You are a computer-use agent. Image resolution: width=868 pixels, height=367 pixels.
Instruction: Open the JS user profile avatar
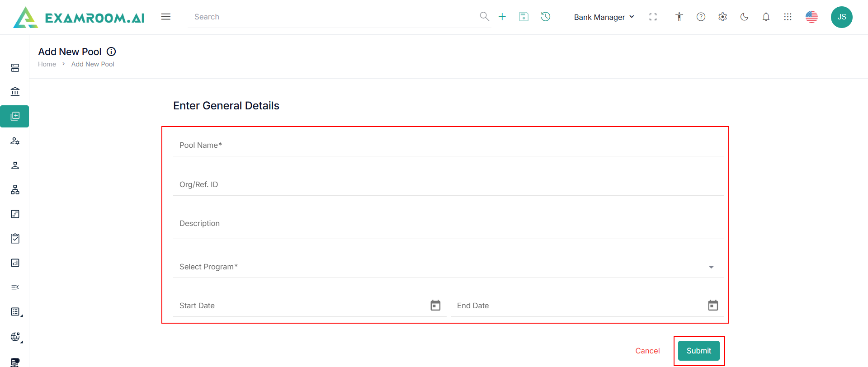pyautogui.click(x=842, y=17)
